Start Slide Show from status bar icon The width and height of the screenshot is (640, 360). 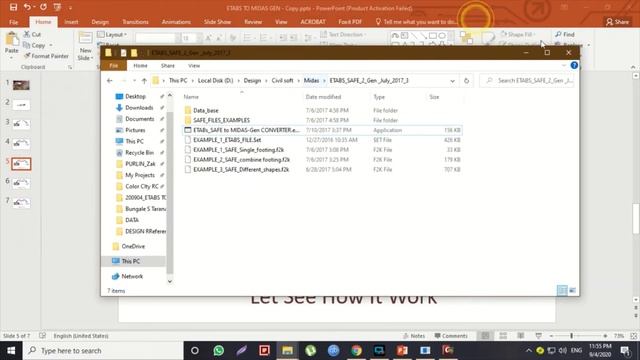coord(538,336)
